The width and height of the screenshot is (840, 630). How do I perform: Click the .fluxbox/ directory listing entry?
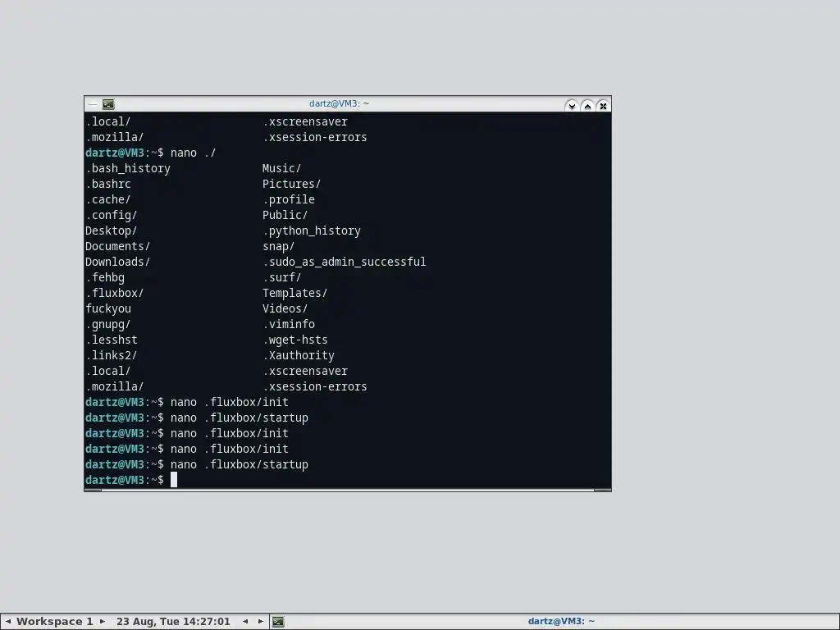click(115, 293)
